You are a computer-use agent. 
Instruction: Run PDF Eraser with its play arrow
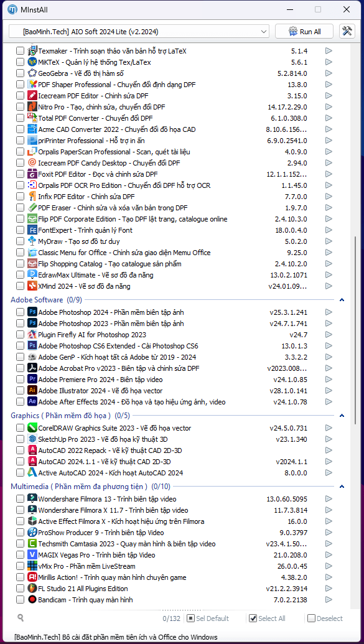329,208
